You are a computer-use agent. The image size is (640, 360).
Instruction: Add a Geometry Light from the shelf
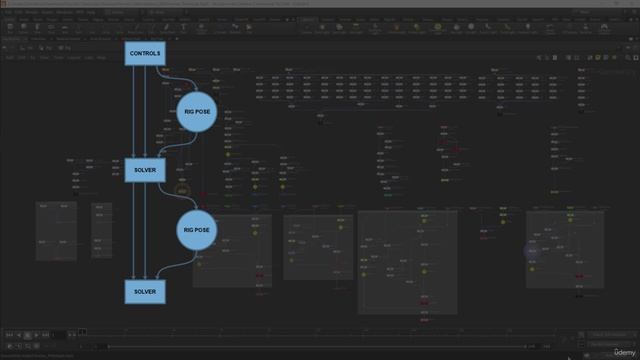coord(375,28)
